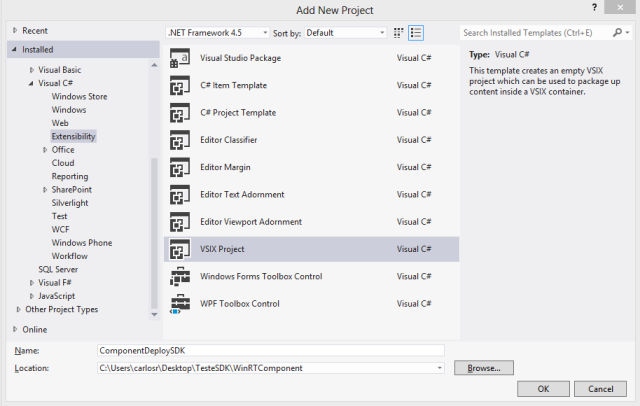
Task: Open the dialog help question mark
Action: (594, 7)
